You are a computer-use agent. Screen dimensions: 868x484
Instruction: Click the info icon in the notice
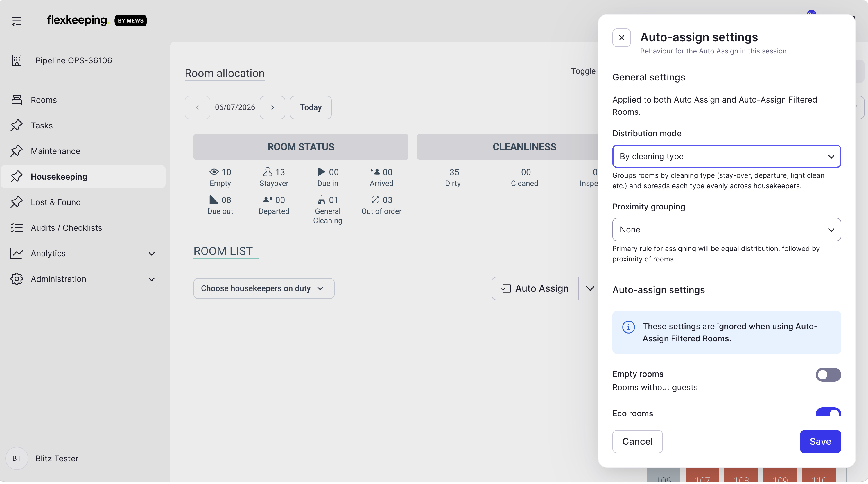point(628,327)
